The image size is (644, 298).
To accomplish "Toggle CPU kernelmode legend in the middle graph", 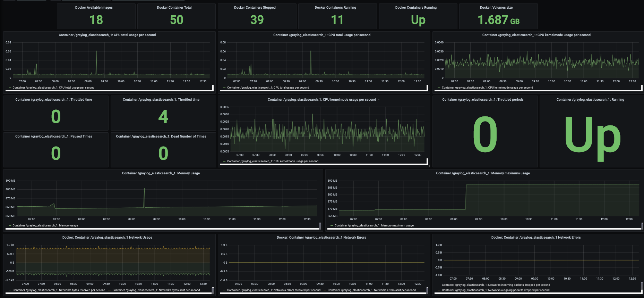I will point(273,161).
